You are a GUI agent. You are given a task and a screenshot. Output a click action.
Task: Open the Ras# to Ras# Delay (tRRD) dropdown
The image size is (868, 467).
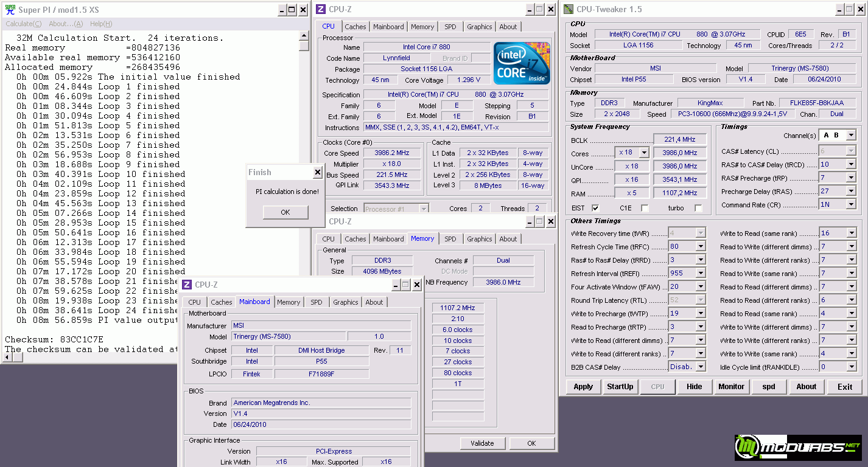pyautogui.click(x=701, y=260)
